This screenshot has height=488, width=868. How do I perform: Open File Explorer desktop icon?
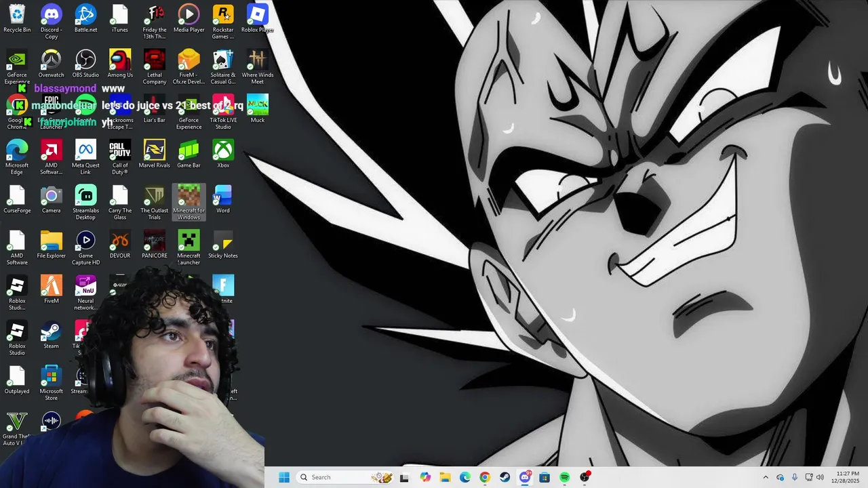coord(51,245)
